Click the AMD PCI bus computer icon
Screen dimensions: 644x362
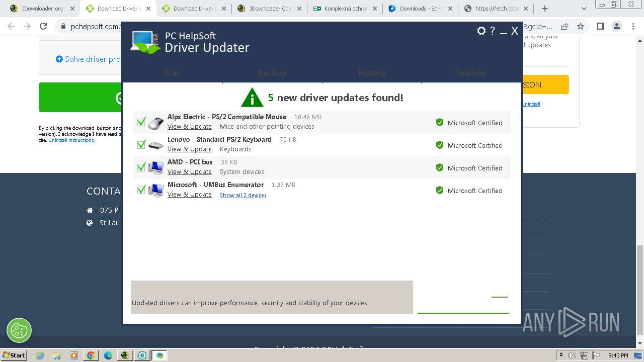pyautogui.click(x=156, y=167)
